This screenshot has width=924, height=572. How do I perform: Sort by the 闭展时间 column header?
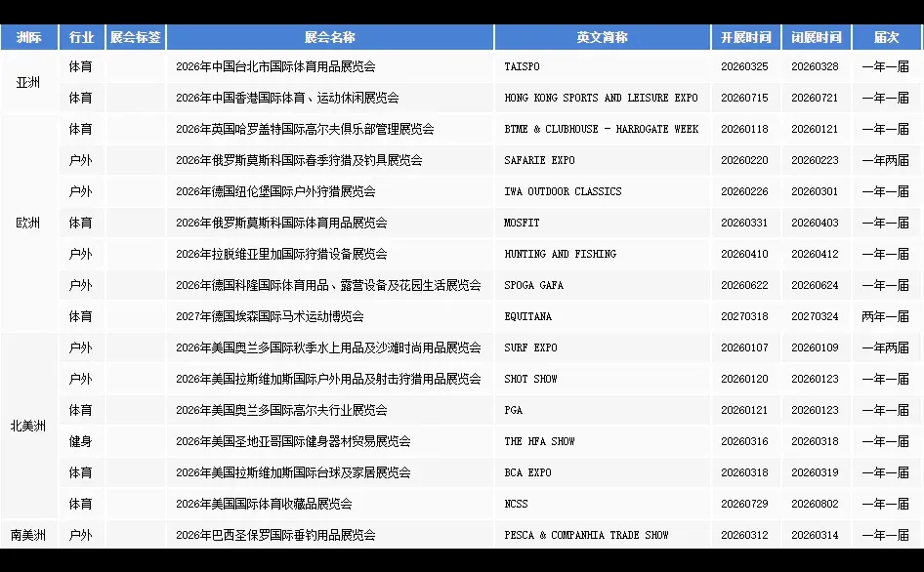point(816,36)
